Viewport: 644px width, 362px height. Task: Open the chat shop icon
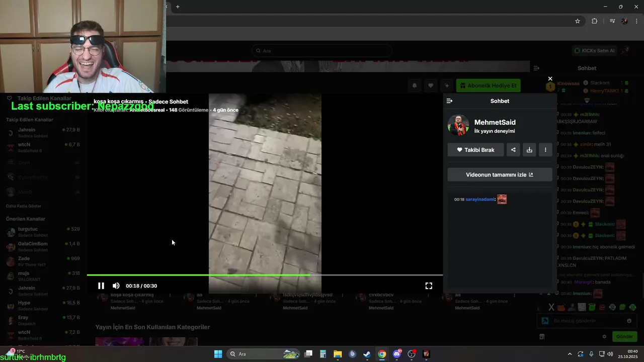[542, 337]
